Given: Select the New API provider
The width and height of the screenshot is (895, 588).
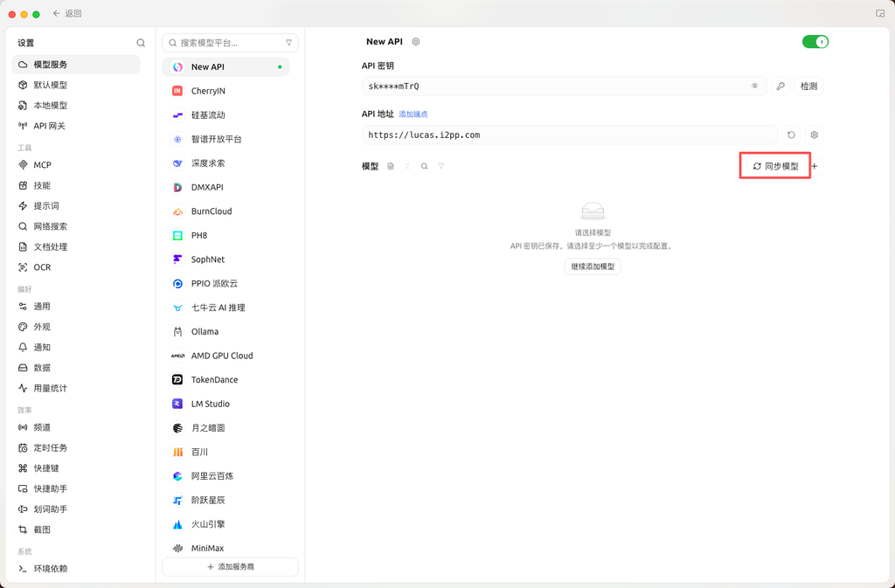Looking at the screenshot, I should 225,66.
